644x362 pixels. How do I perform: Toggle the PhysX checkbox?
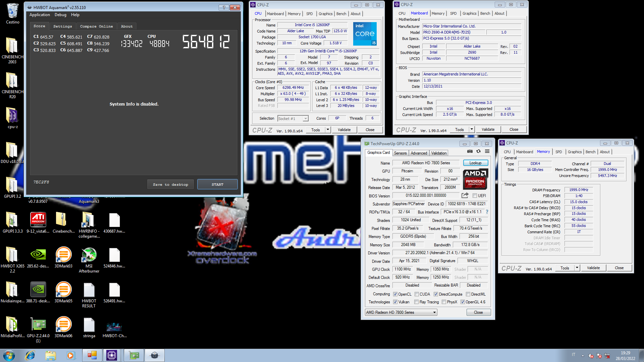click(444, 302)
